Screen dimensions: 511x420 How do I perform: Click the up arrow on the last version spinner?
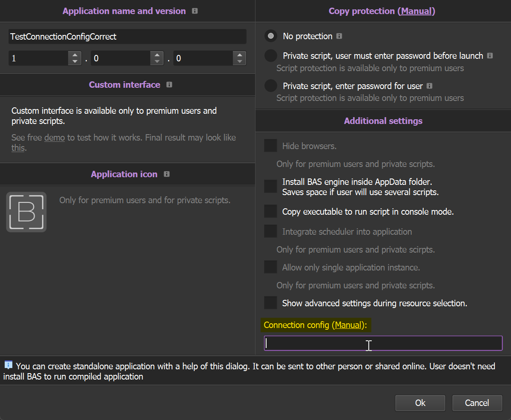(240, 55)
